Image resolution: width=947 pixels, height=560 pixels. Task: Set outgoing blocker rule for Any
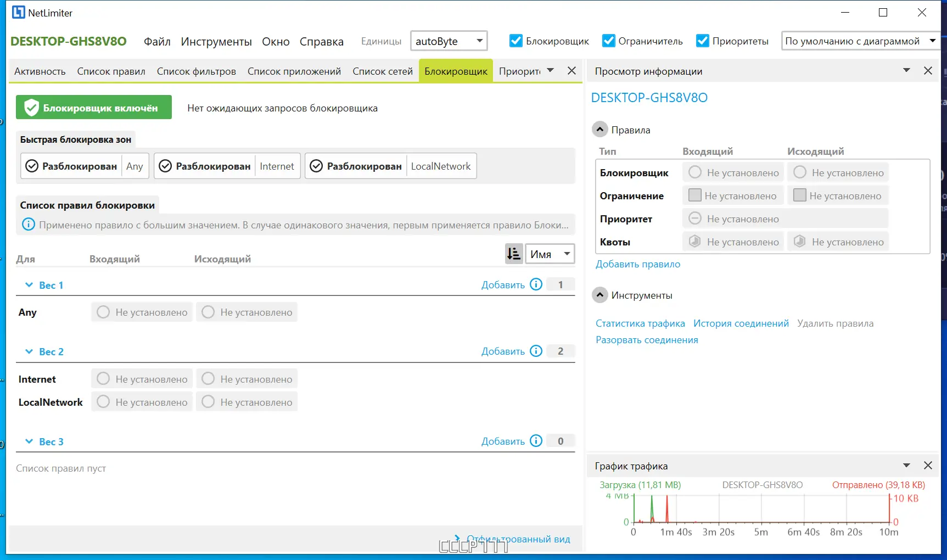[247, 312]
